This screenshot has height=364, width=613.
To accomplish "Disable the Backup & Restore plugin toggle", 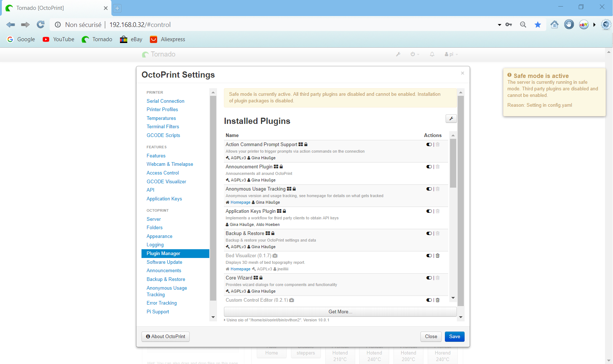I will coord(429,233).
